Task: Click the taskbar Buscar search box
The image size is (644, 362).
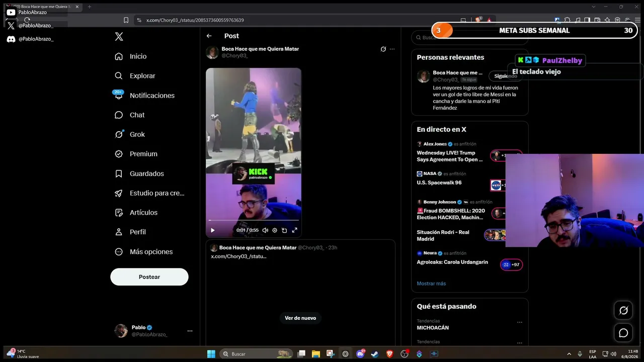Action: (257, 354)
